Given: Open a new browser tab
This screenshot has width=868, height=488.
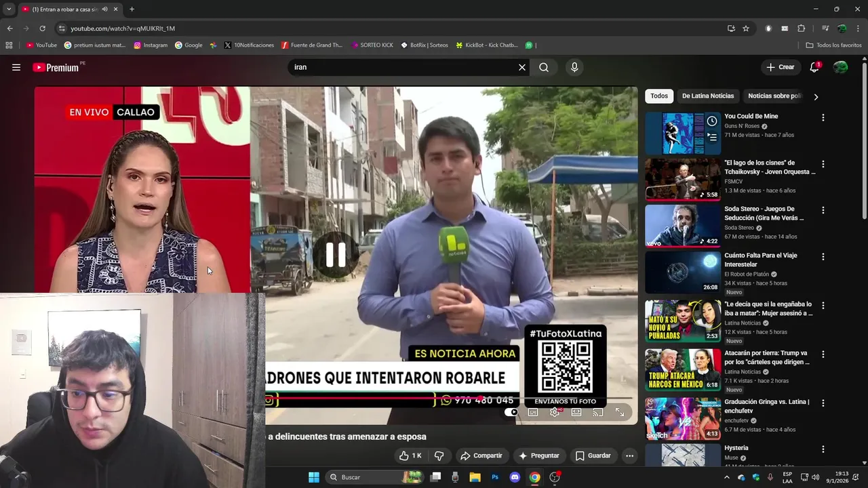Looking at the screenshot, I should point(132,9).
